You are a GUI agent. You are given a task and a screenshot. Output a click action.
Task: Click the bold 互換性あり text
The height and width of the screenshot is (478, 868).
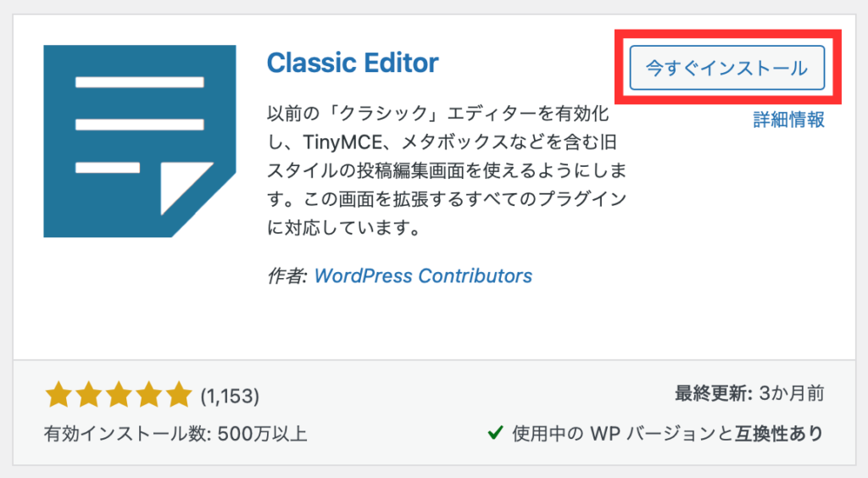click(x=780, y=433)
